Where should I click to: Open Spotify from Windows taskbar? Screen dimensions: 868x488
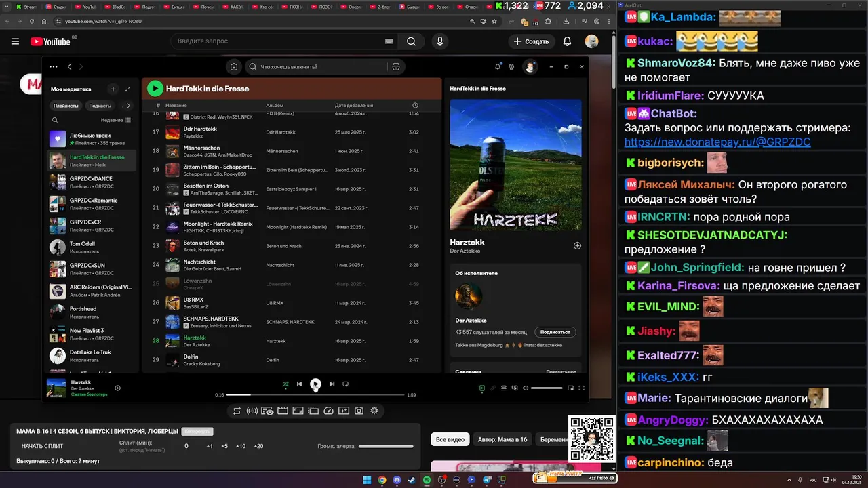coord(427,480)
